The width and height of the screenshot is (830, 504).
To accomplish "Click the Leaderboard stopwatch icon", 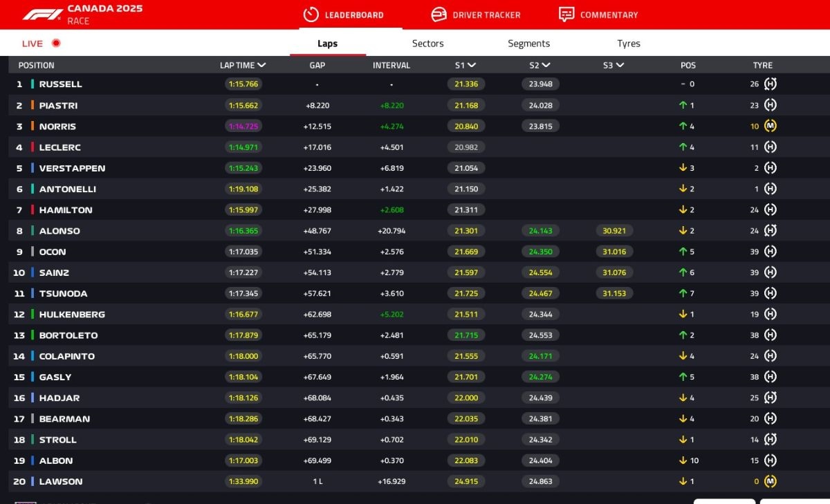I will point(311,15).
